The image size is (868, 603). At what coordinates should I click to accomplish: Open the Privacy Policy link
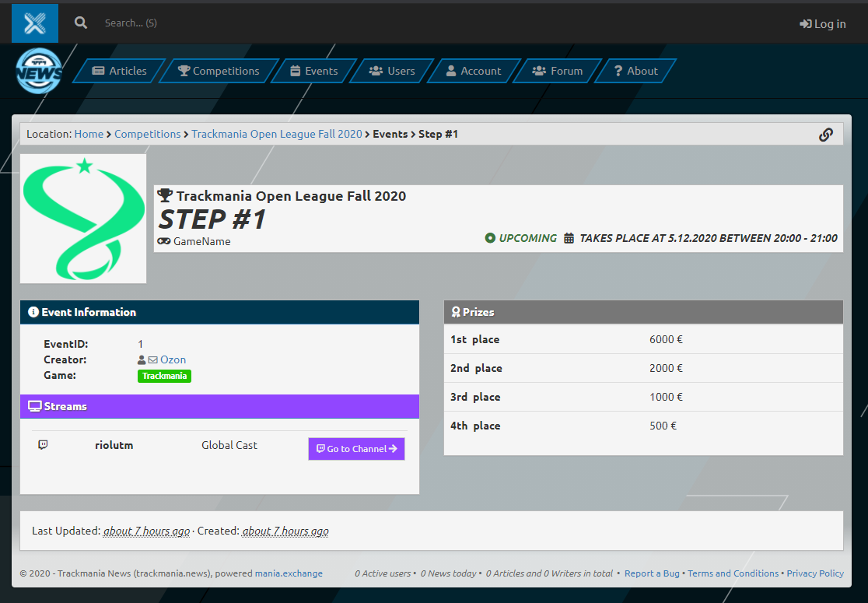(x=815, y=573)
